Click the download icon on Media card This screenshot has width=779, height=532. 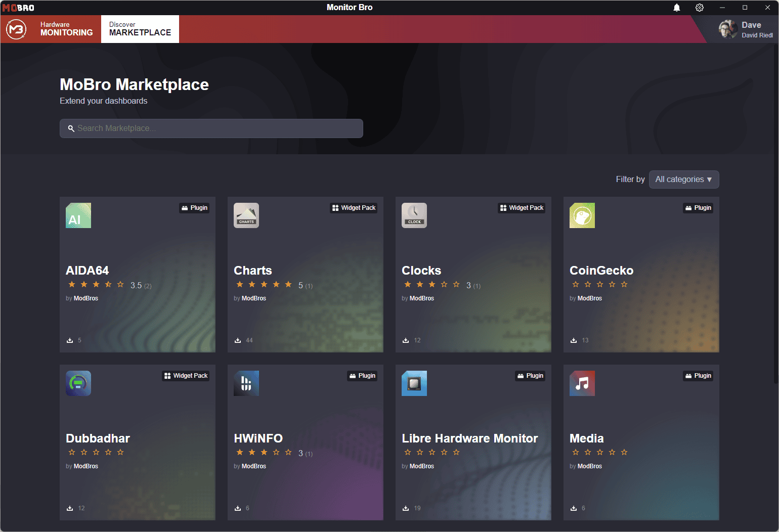(x=574, y=508)
